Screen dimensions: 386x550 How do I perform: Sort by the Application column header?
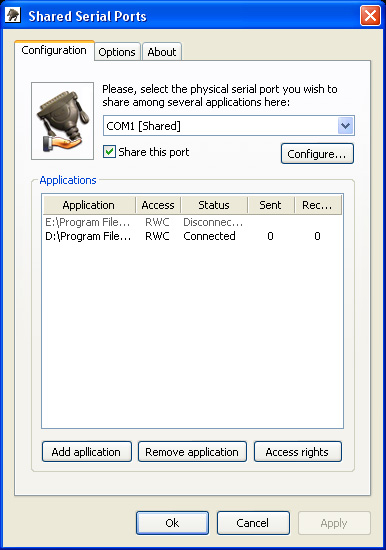(89, 205)
